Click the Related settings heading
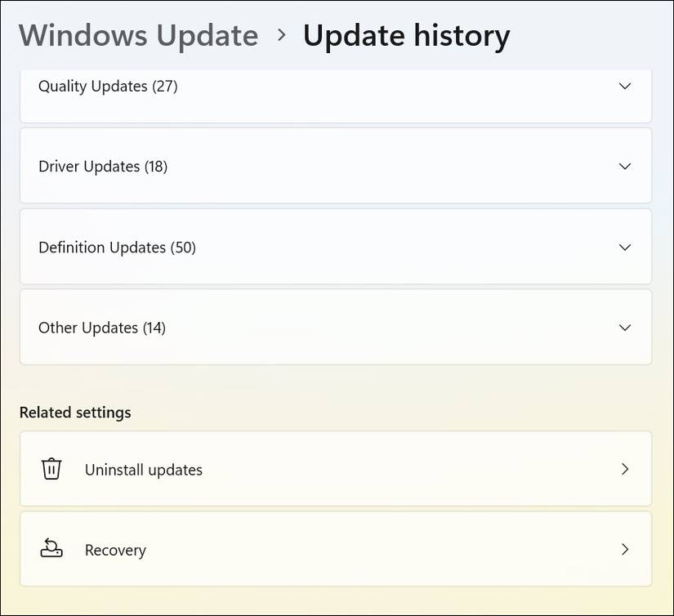The height and width of the screenshot is (616, 674). (x=75, y=412)
